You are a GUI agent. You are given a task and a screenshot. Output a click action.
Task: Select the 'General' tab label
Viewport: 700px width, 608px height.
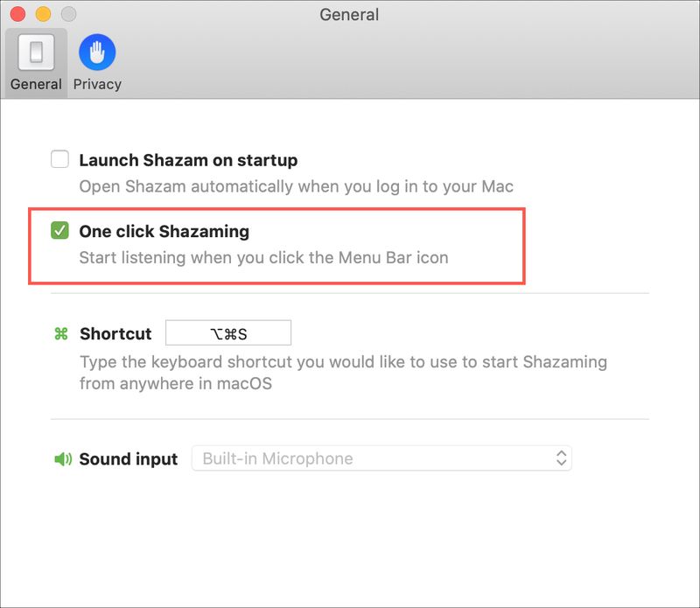pos(36,84)
